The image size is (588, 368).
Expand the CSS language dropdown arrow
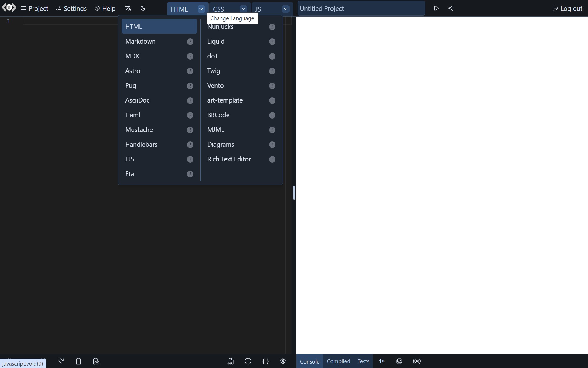(243, 9)
